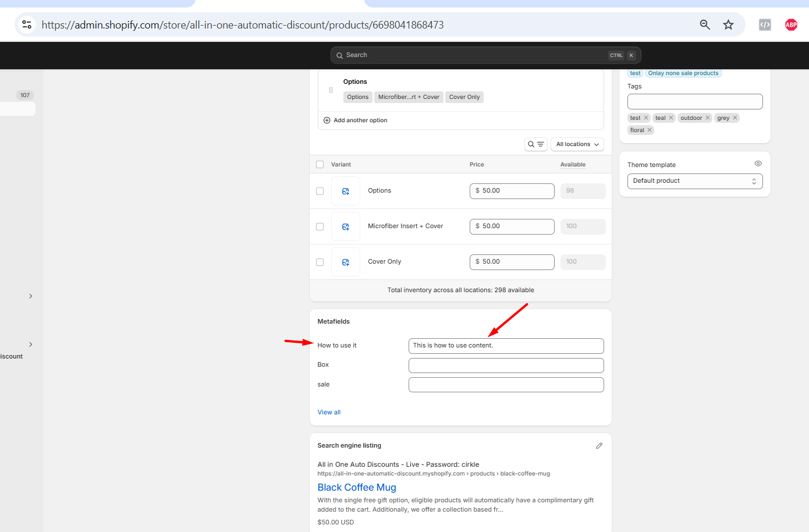Click the browser address URL
Screen dimensions: 809x532
[242, 25]
